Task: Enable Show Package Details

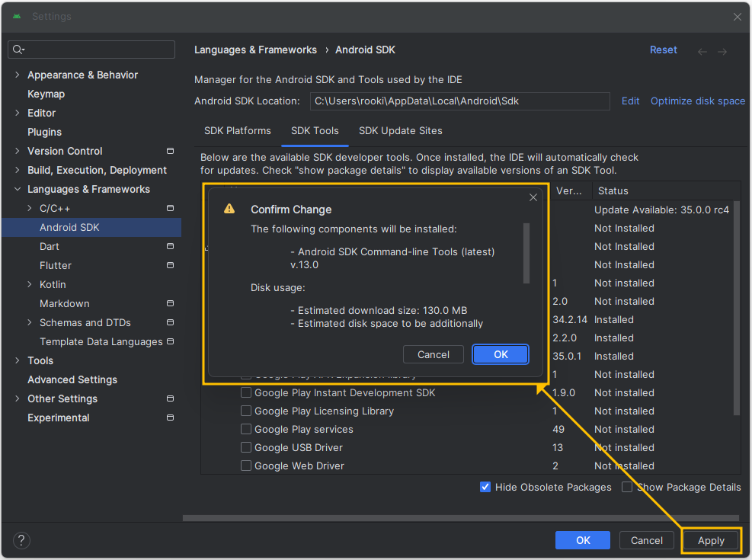Action: coord(627,487)
